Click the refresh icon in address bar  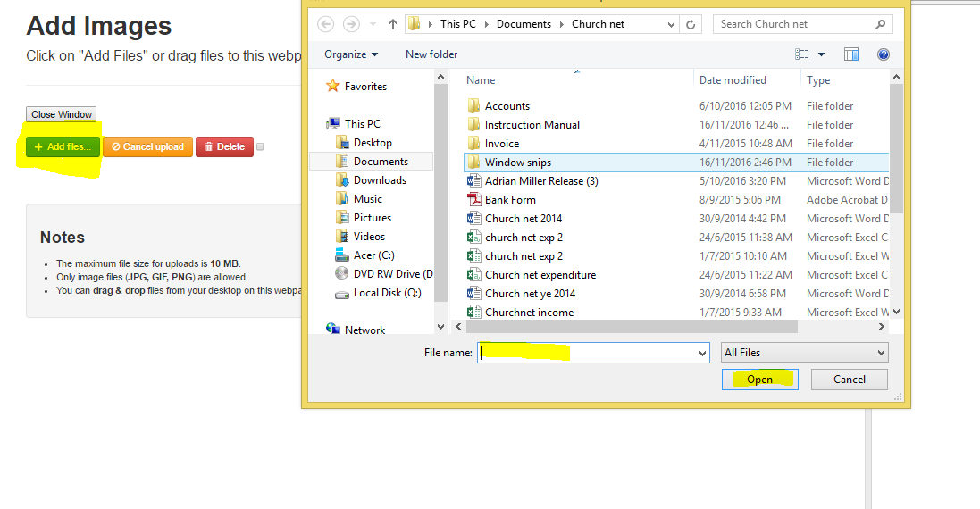pos(691,24)
